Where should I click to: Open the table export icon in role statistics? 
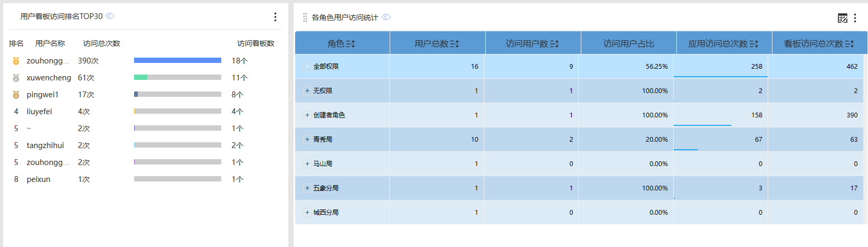[x=842, y=18]
